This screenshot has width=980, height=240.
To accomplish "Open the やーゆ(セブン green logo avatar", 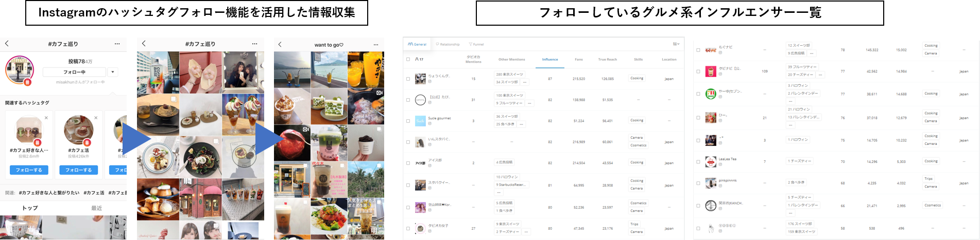I will click(x=711, y=94).
